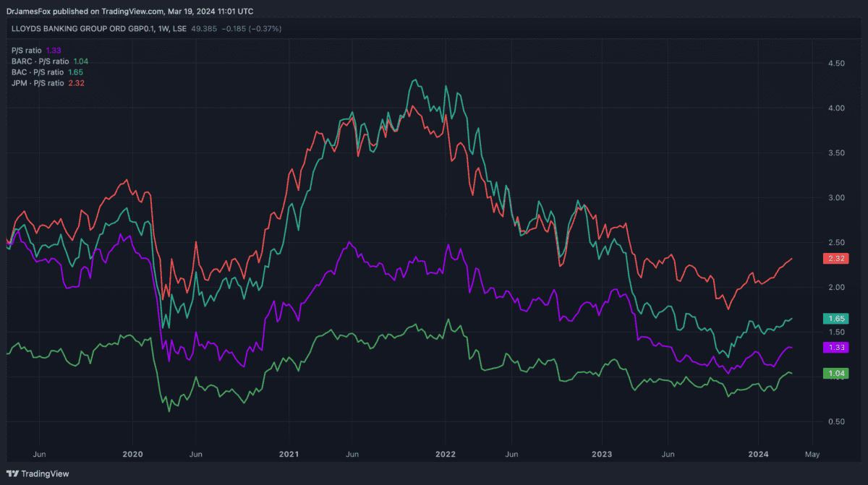The image size is (868, 485).
Task: Click the 0.50 tick on price axis
Action: point(835,421)
